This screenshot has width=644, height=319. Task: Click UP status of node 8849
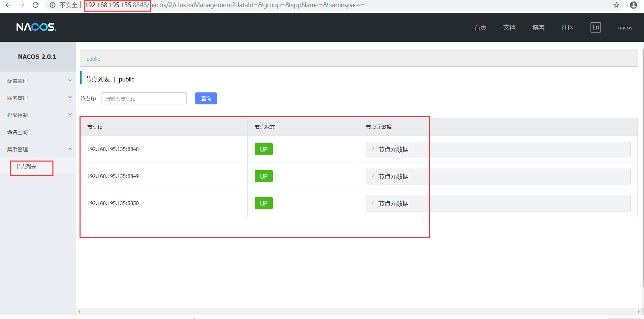pos(264,176)
